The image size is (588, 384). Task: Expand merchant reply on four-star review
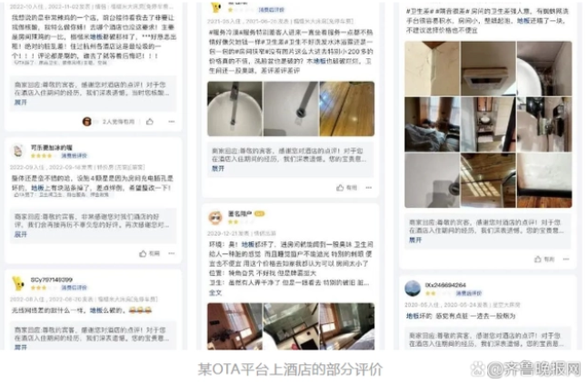coord(21,234)
